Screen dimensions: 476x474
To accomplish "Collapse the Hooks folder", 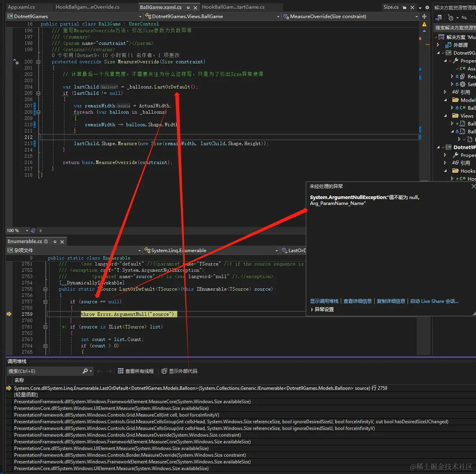I will click(445, 171).
